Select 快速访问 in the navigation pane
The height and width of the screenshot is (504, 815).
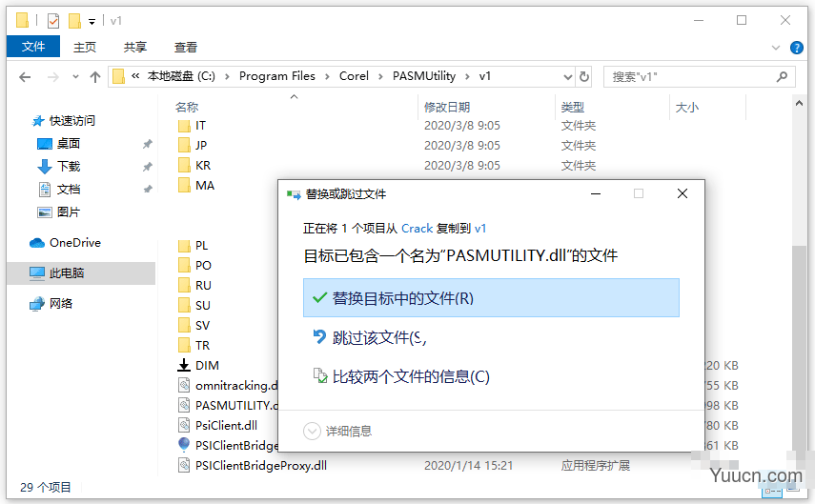click(71, 121)
